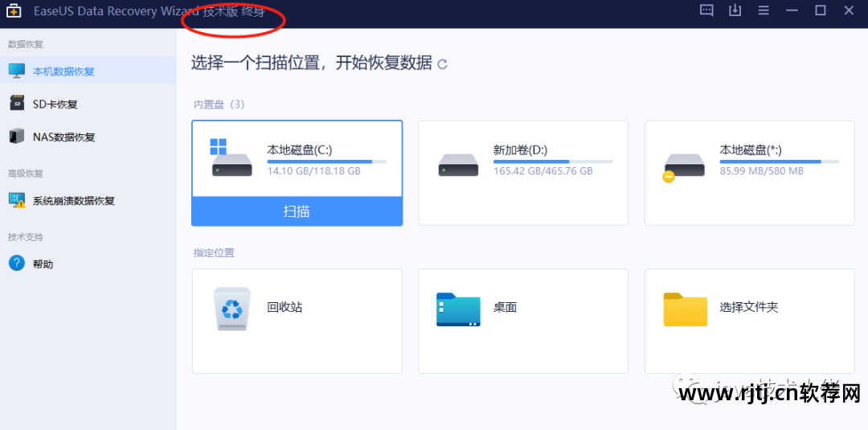Select the 新加卷(D:) drive card
The height and width of the screenshot is (430, 868).
(x=523, y=173)
